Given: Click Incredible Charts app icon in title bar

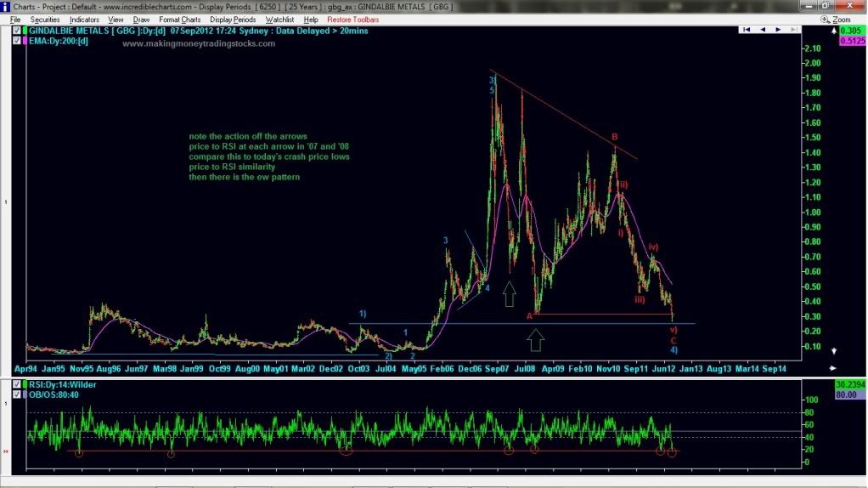Looking at the screenshot, I should [6, 7].
